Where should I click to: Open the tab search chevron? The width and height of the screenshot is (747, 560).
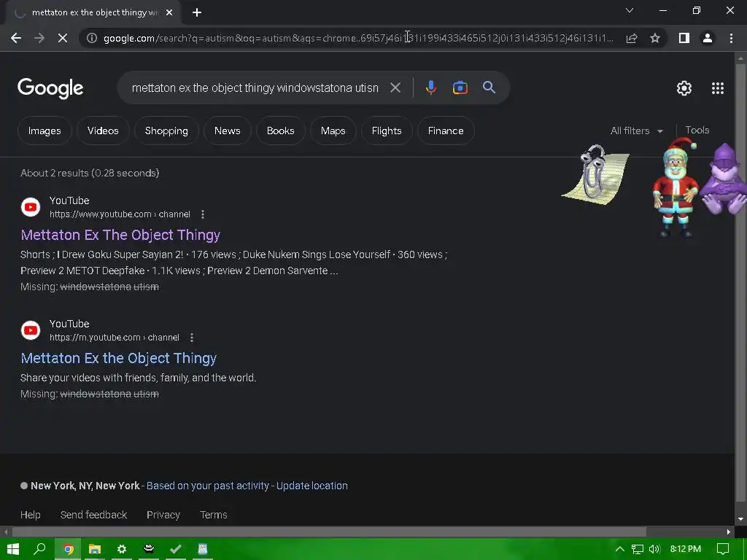tap(630, 10)
